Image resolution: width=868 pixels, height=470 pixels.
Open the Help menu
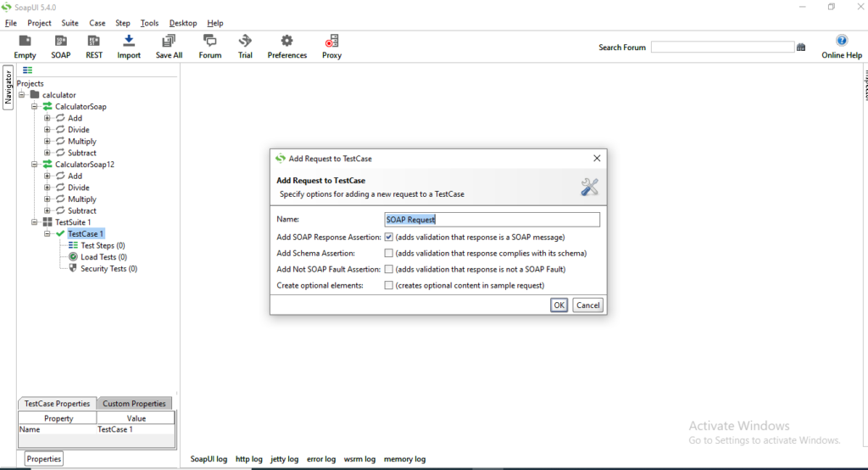coord(215,23)
